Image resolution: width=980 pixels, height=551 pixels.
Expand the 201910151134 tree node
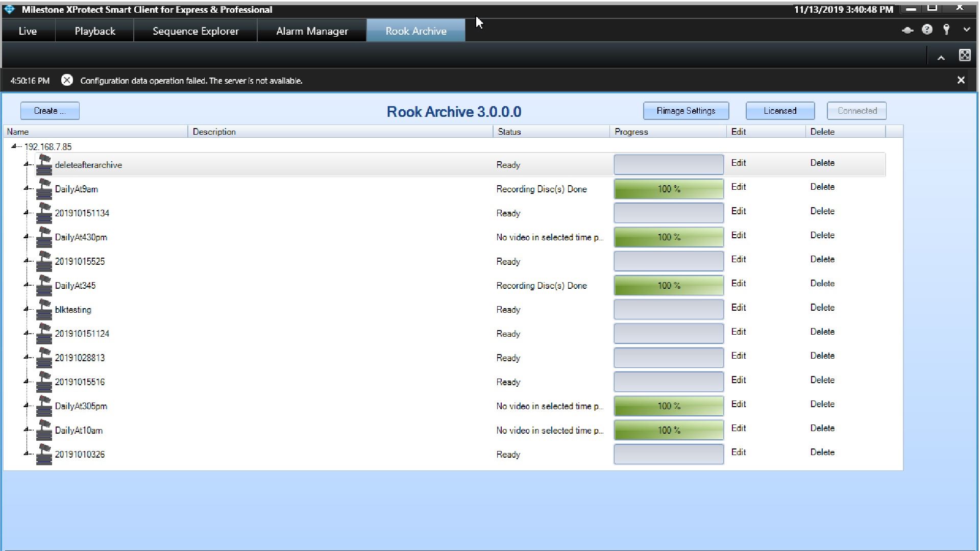pos(26,213)
